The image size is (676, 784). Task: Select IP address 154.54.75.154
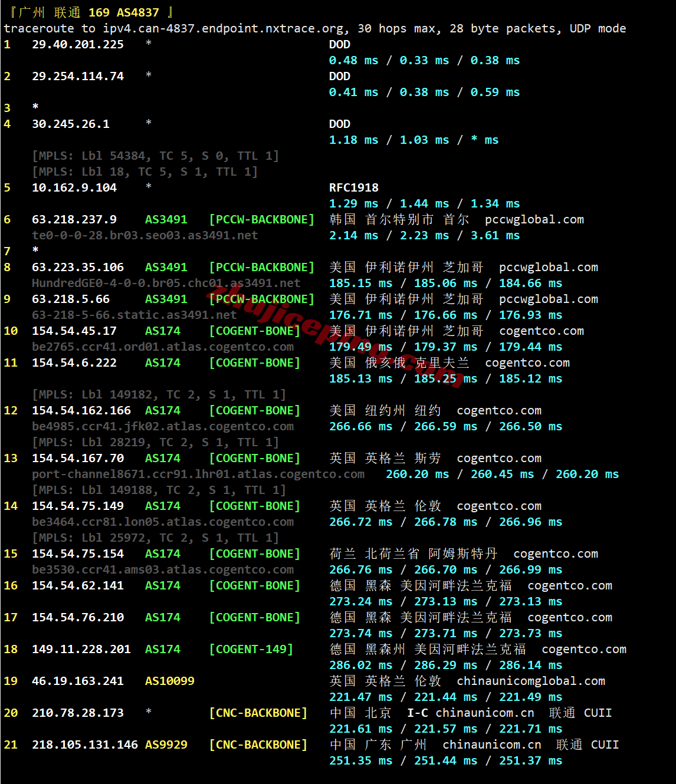click(x=78, y=554)
